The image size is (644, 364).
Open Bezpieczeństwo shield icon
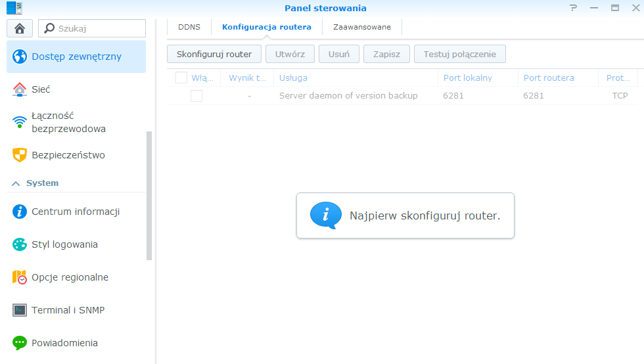(20, 155)
